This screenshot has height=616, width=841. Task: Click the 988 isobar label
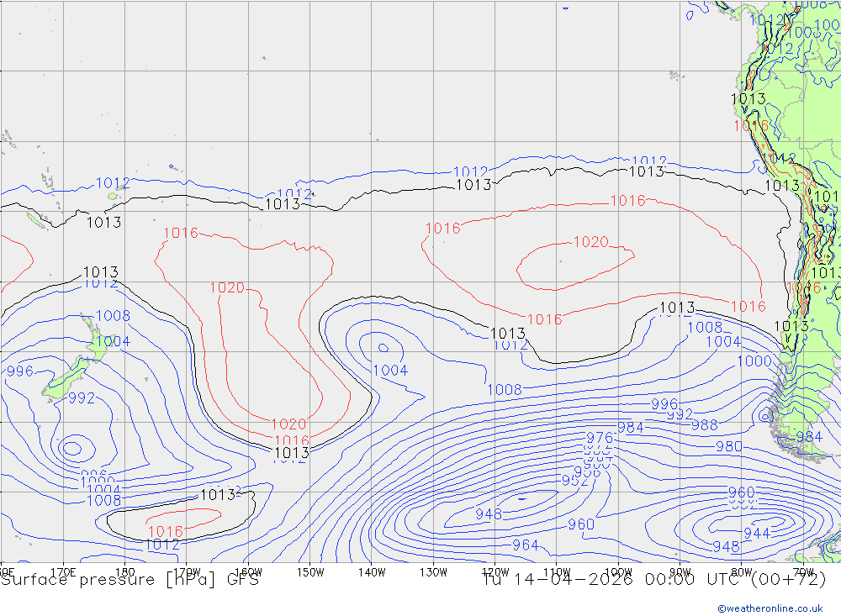tap(704, 425)
